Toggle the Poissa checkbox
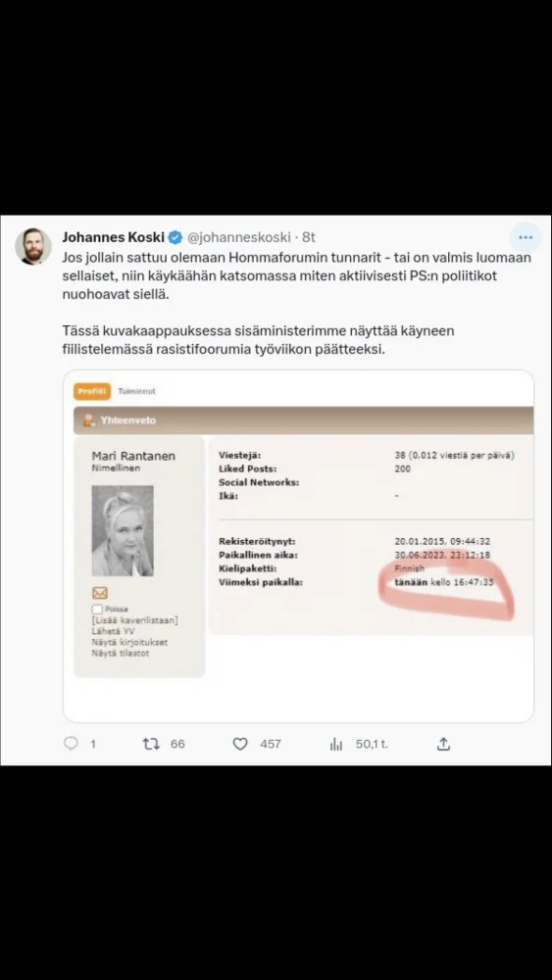552x980 pixels. [97, 609]
